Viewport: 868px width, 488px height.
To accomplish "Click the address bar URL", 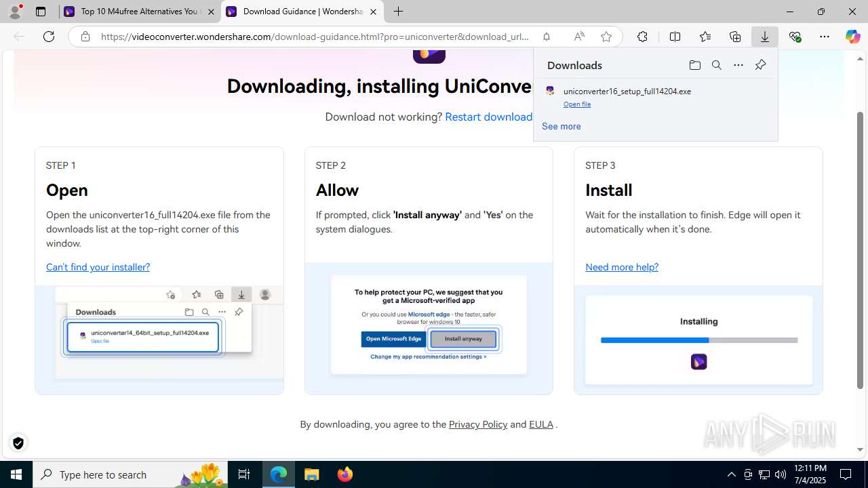I will click(315, 37).
